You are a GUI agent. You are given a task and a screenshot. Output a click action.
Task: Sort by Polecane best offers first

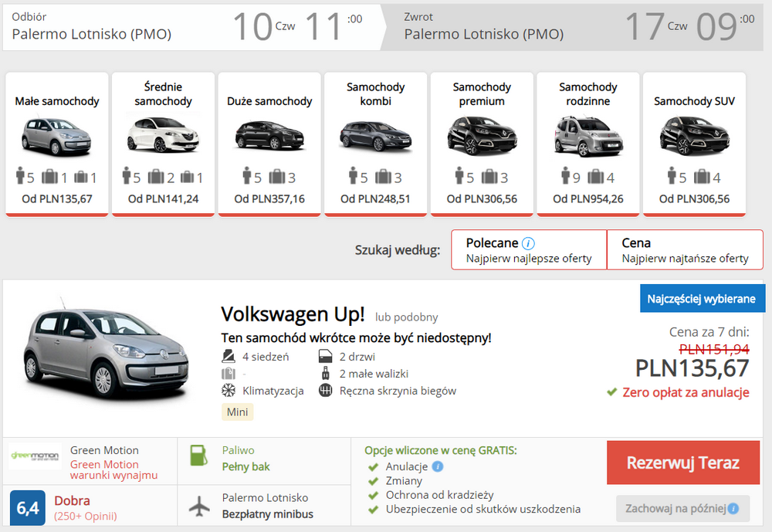[530, 249]
